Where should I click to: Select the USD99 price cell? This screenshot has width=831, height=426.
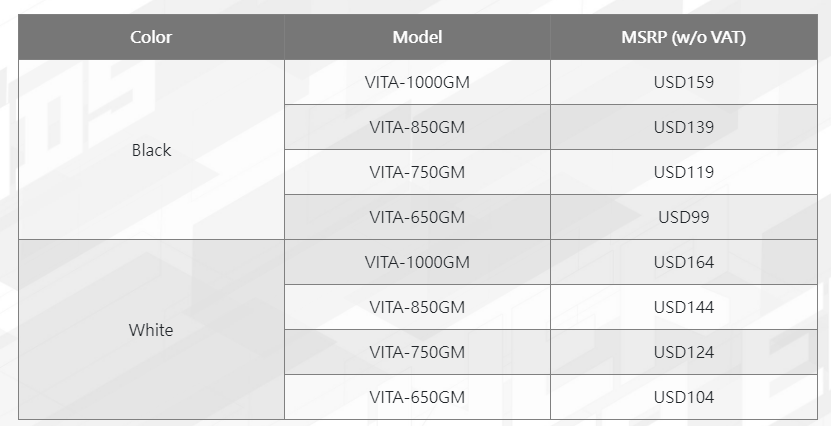point(684,217)
